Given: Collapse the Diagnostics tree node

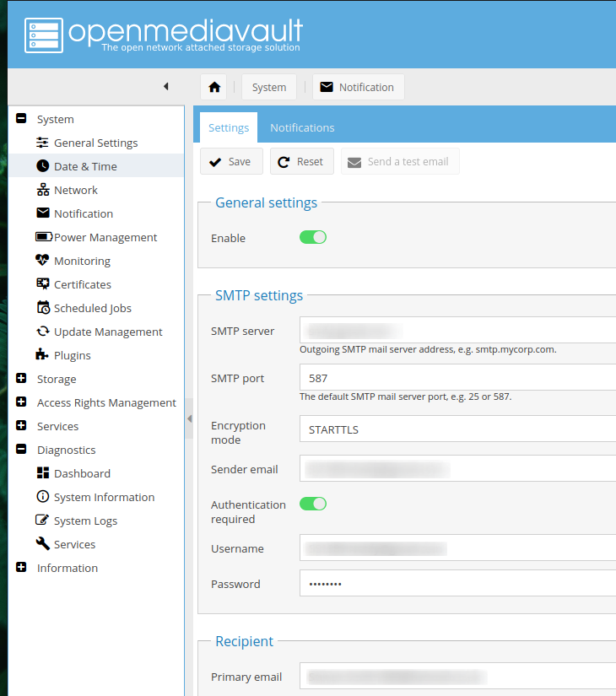Looking at the screenshot, I should [x=21, y=449].
